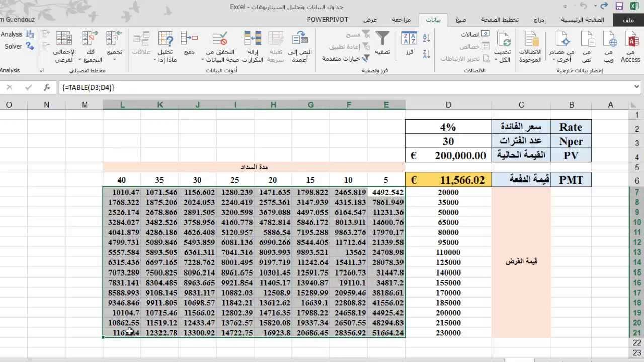Click the مدة السداد header cell
This screenshot has width=644, height=362.
(x=254, y=167)
